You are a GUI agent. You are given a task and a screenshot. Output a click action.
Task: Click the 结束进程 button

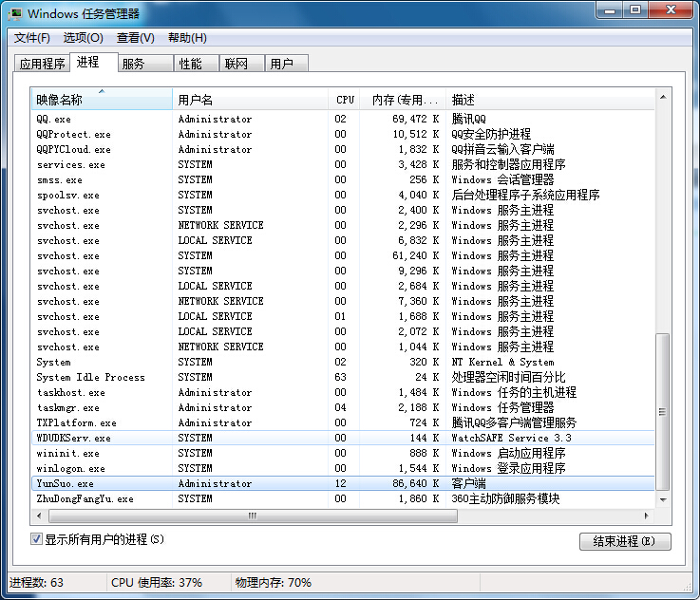(x=624, y=541)
